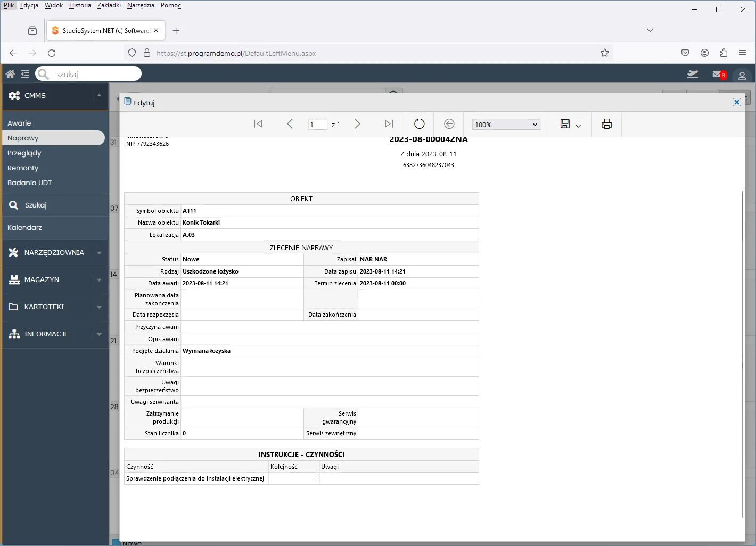
Task: Select Naprawy in the sidebar
Action: (x=53, y=138)
